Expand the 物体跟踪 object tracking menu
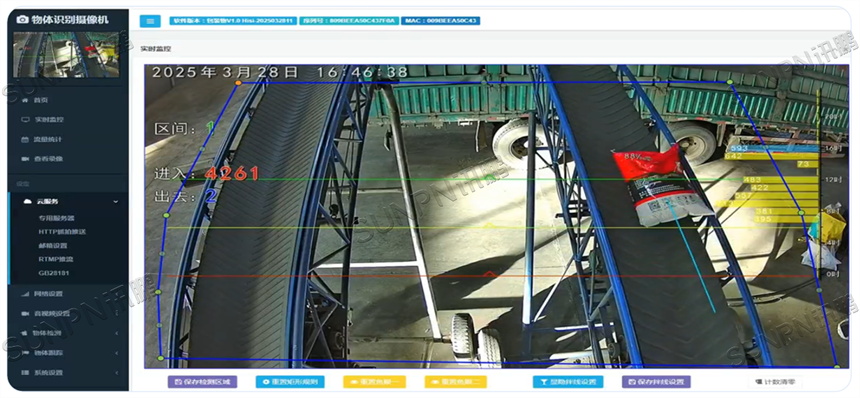Screen dimensions: 860x398 point(48,353)
